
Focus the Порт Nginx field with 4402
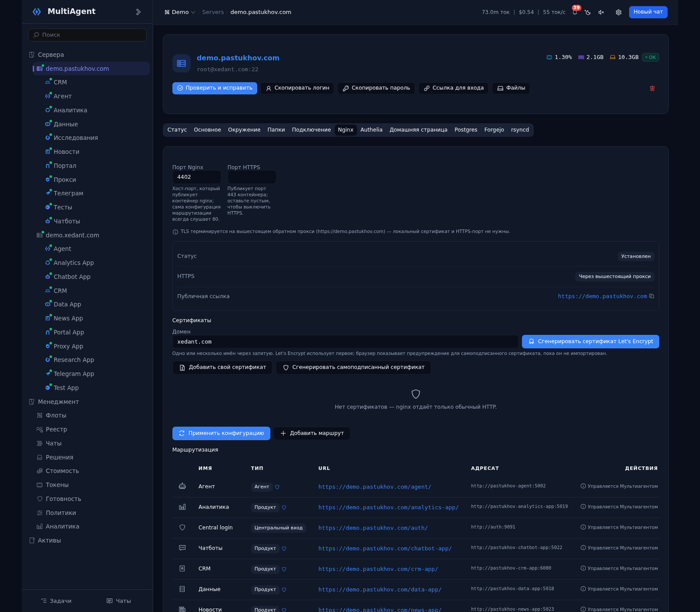click(197, 177)
